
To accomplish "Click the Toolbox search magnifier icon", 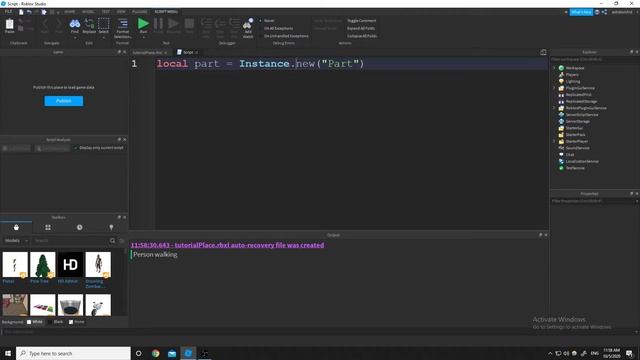I will pyautogui.click(x=113, y=241).
